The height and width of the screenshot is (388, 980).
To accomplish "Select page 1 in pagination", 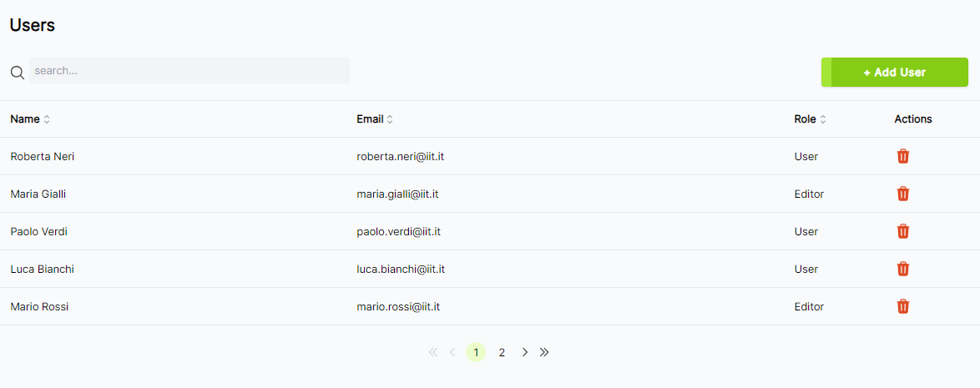I will (x=476, y=352).
